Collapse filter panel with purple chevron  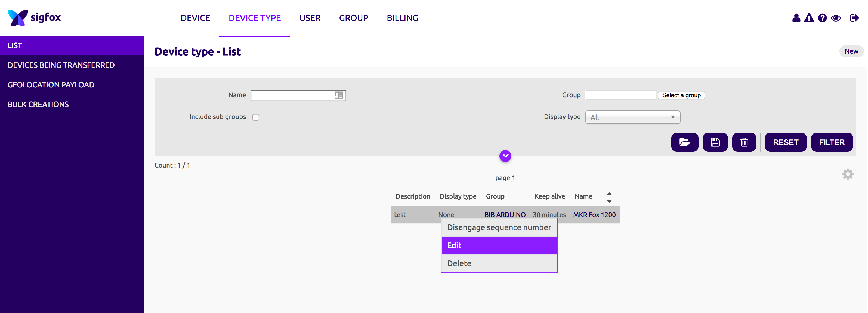(x=505, y=156)
